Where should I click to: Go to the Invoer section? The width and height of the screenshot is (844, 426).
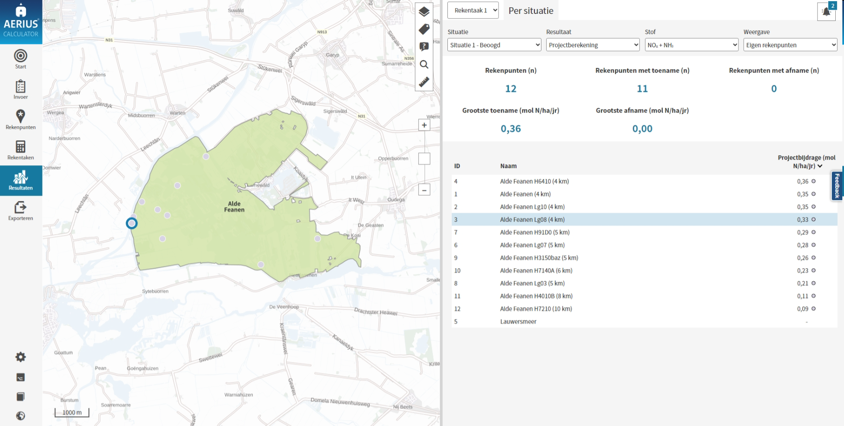[20, 90]
